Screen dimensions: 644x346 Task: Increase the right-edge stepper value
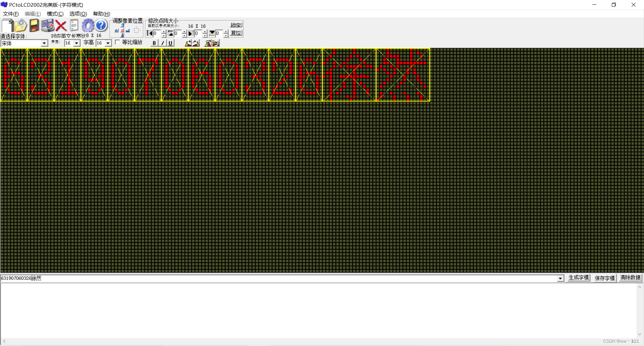click(x=205, y=32)
